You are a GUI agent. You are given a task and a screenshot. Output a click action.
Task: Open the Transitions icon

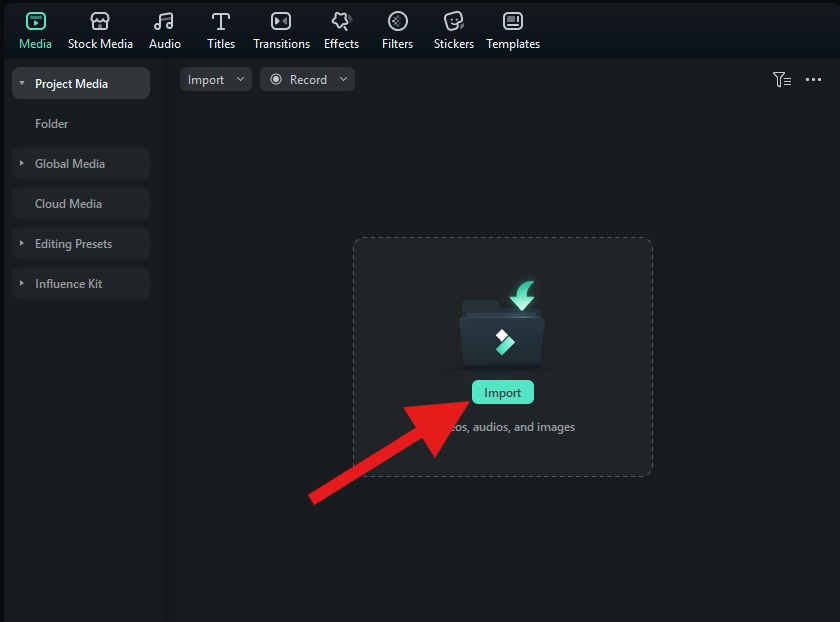[281, 21]
